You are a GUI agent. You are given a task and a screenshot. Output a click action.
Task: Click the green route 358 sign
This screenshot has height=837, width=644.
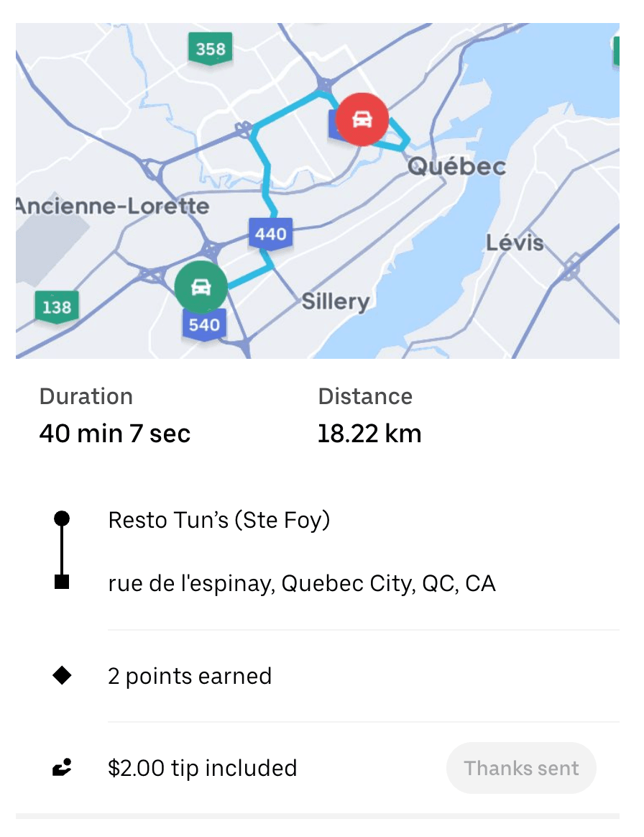point(210,49)
